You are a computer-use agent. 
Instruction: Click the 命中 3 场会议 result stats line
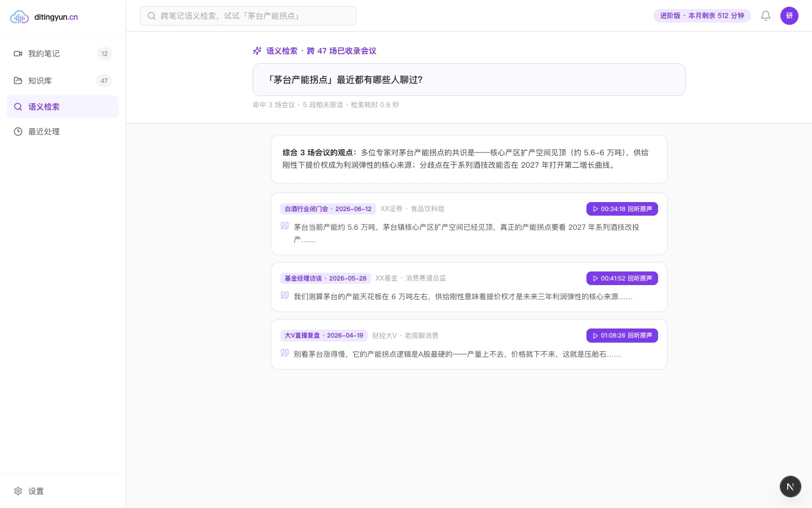pyautogui.click(x=326, y=105)
